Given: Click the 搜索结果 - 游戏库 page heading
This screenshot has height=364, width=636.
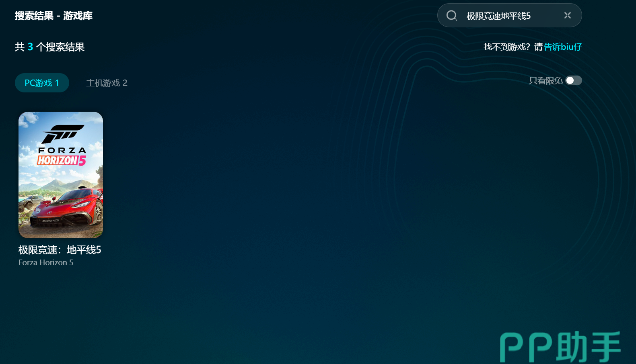Looking at the screenshot, I should tap(54, 16).
